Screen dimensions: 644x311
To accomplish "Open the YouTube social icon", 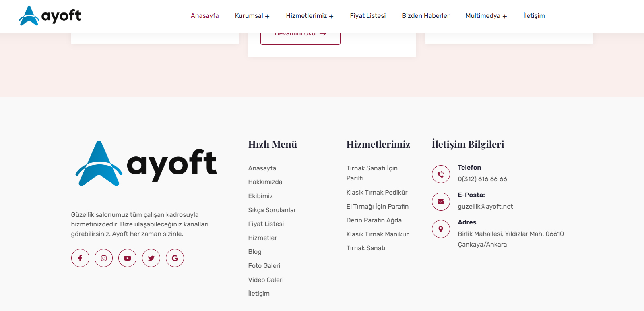I will (128, 258).
